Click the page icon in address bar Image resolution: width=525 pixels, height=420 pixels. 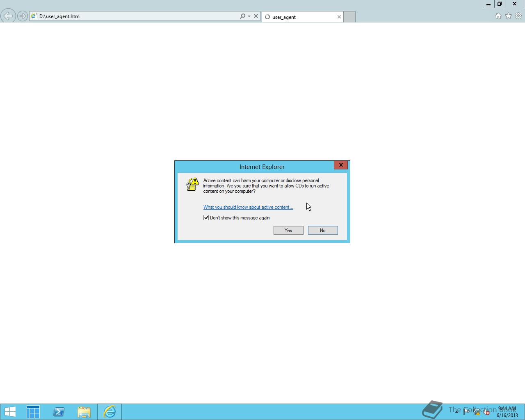point(34,16)
